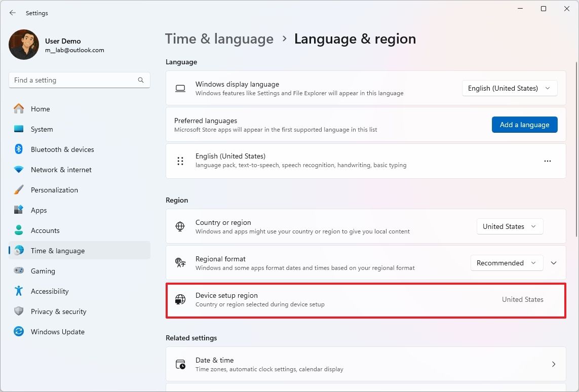The height and width of the screenshot is (392, 579).
Task: Open Date & time related settings
Action: click(x=365, y=364)
